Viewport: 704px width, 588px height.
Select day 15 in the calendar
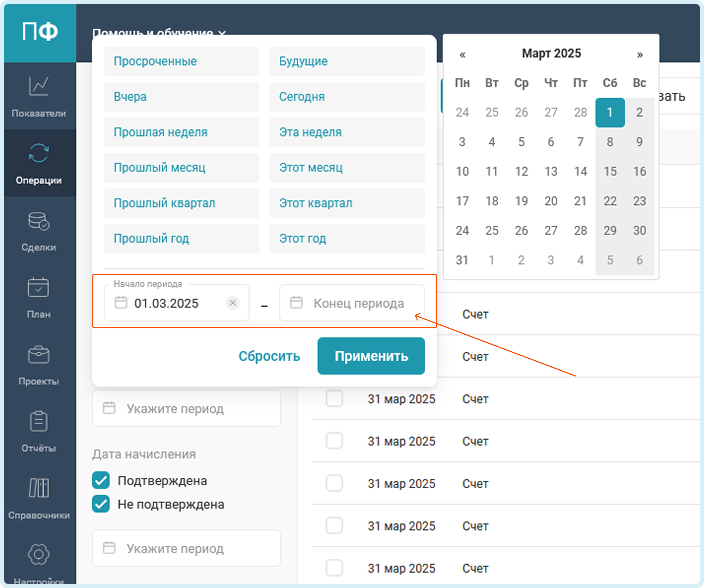[610, 172]
